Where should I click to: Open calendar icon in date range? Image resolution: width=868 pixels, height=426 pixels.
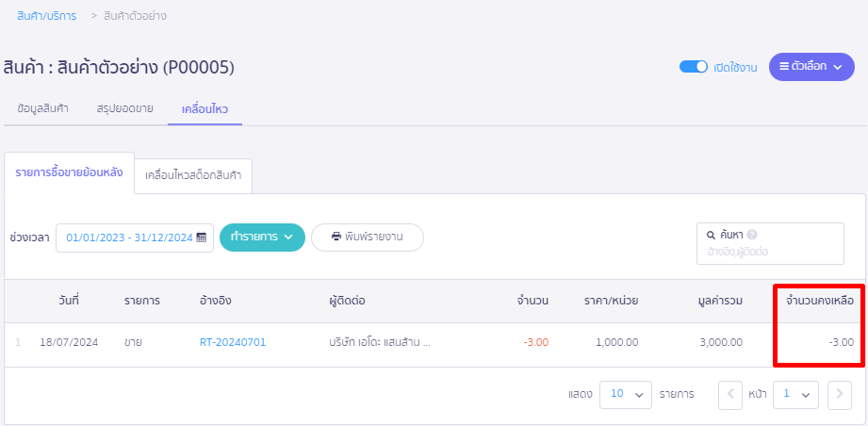[x=202, y=238]
